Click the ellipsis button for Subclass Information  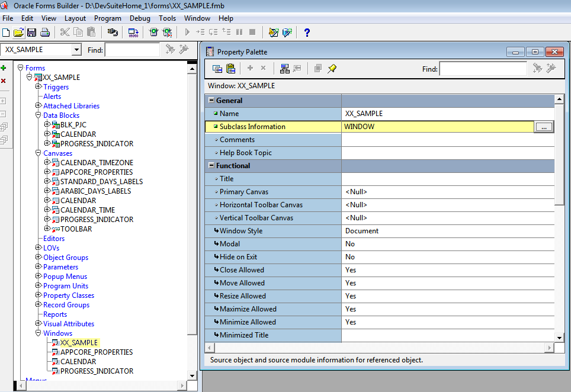[543, 127]
